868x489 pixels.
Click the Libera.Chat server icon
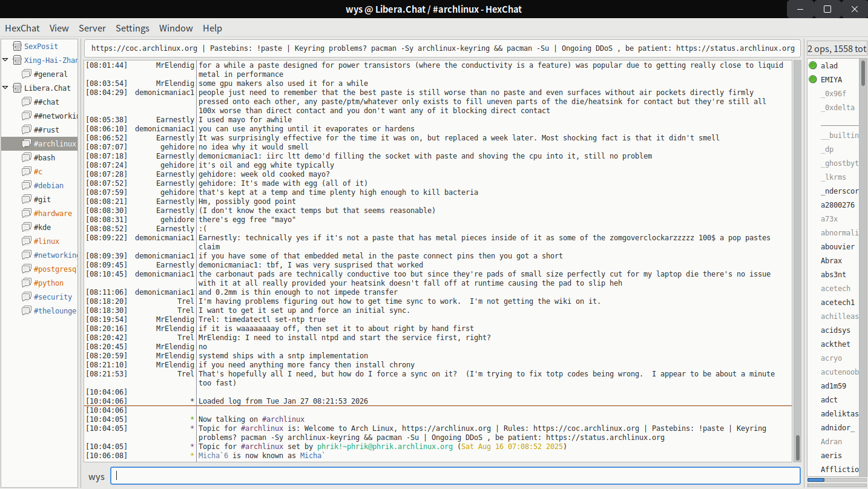(17, 88)
